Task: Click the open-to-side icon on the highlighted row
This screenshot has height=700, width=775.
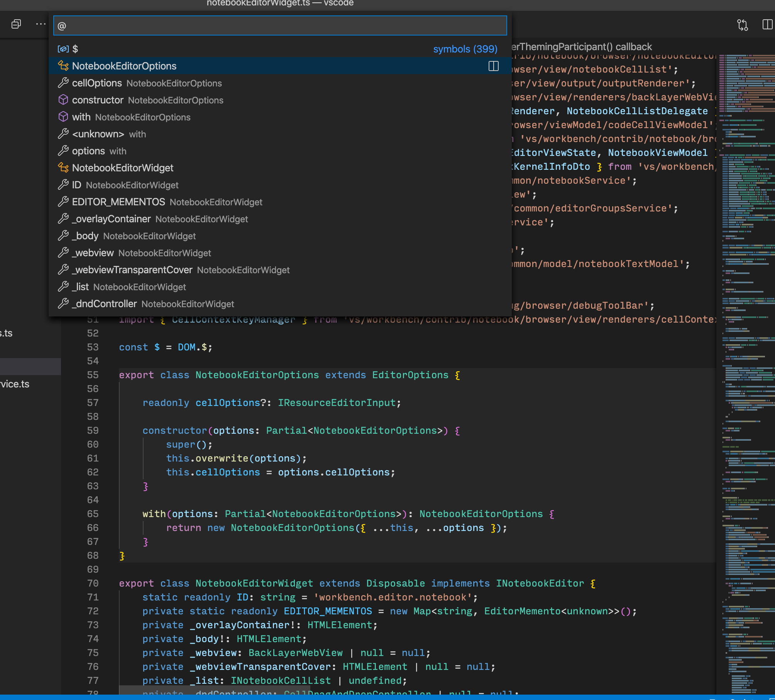Action: coord(493,66)
